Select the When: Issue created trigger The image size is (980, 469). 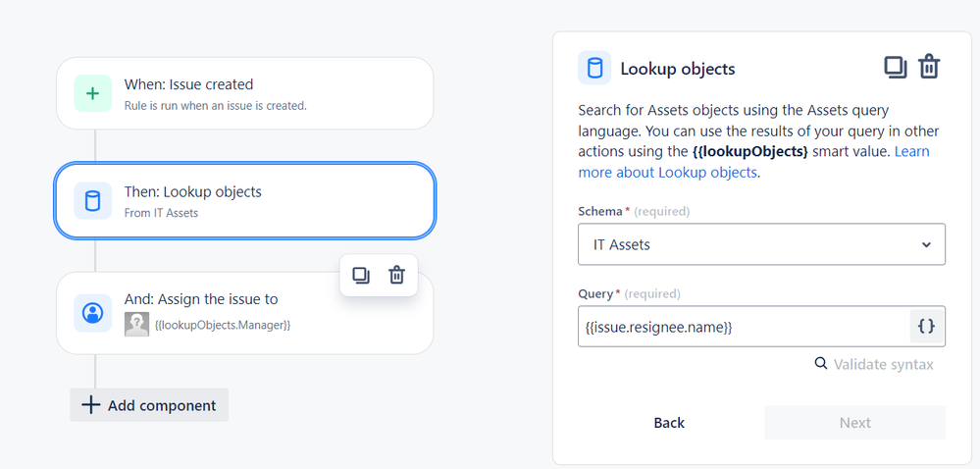(245, 93)
